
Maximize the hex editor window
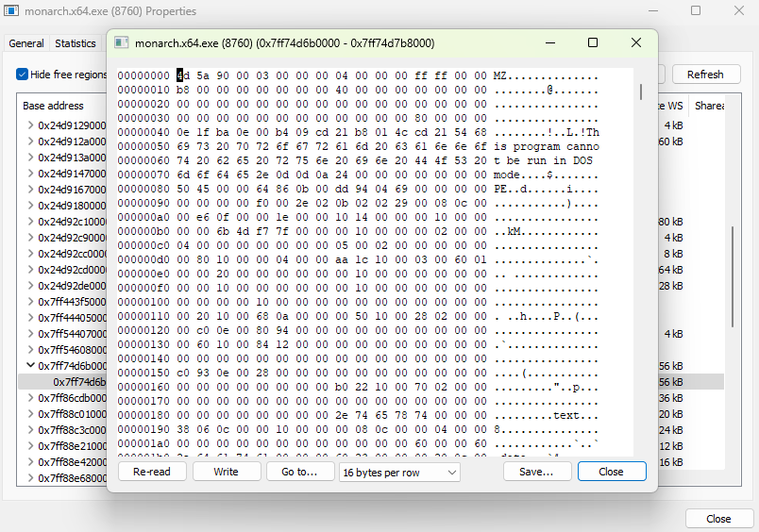[593, 42]
